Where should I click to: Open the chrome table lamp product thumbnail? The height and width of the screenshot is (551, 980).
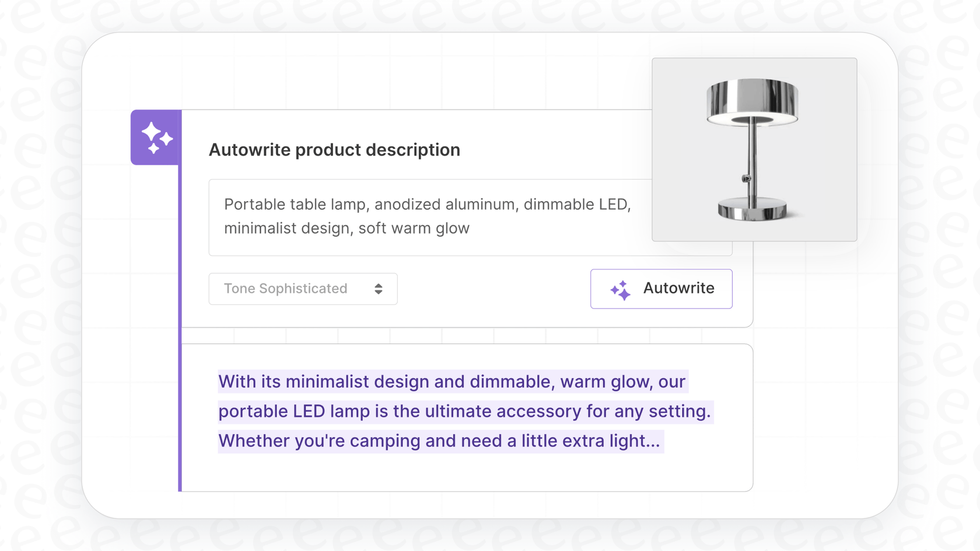(x=754, y=149)
